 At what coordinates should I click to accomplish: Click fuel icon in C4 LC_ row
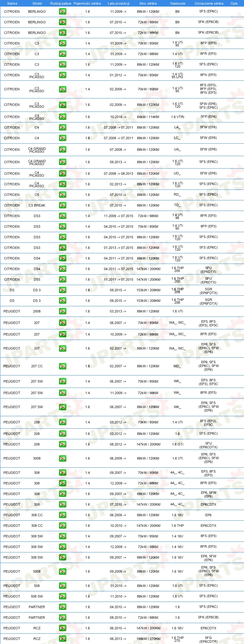click(x=62, y=138)
